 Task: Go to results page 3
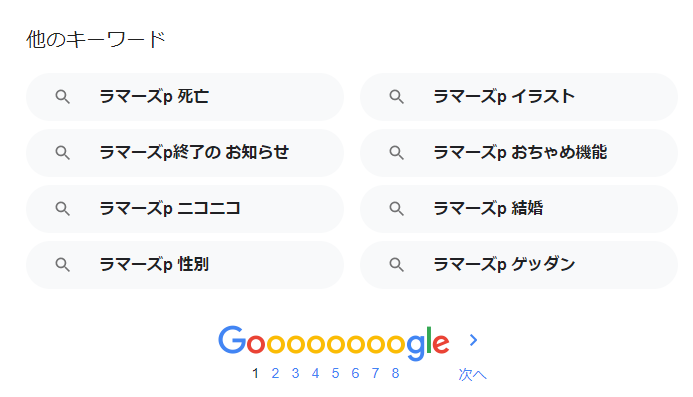[x=295, y=374]
